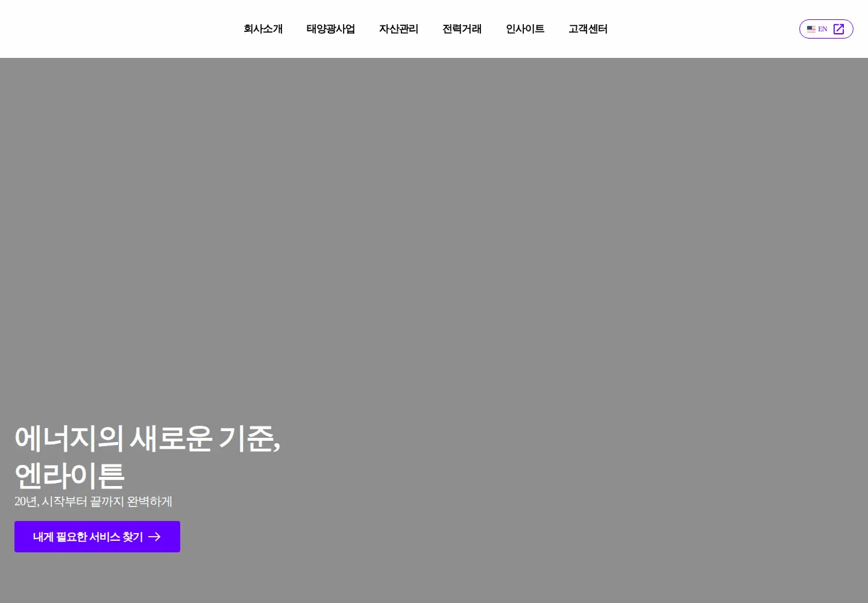Open the 자산관리 menu item
This screenshot has height=603, width=868.
(x=398, y=29)
